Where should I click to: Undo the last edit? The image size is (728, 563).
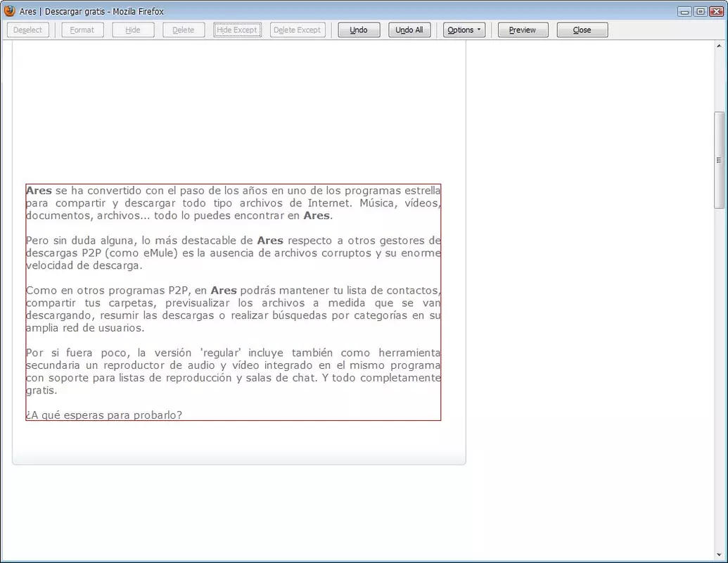[x=359, y=30]
